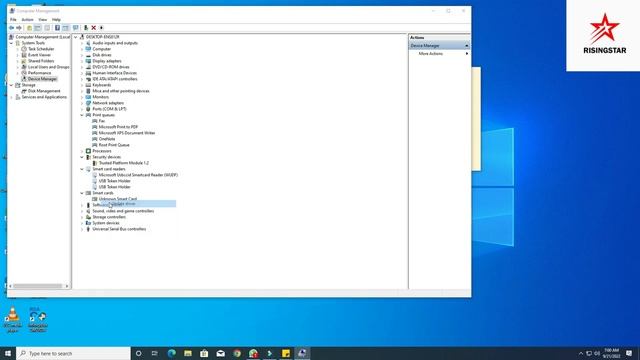Select Performance in the left tree

[x=39, y=73]
